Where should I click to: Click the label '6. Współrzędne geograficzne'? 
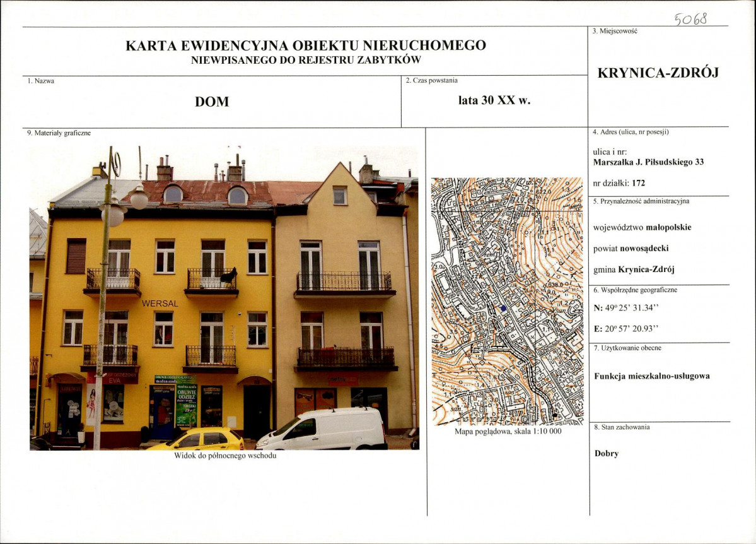pyautogui.click(x=636, y=290)
